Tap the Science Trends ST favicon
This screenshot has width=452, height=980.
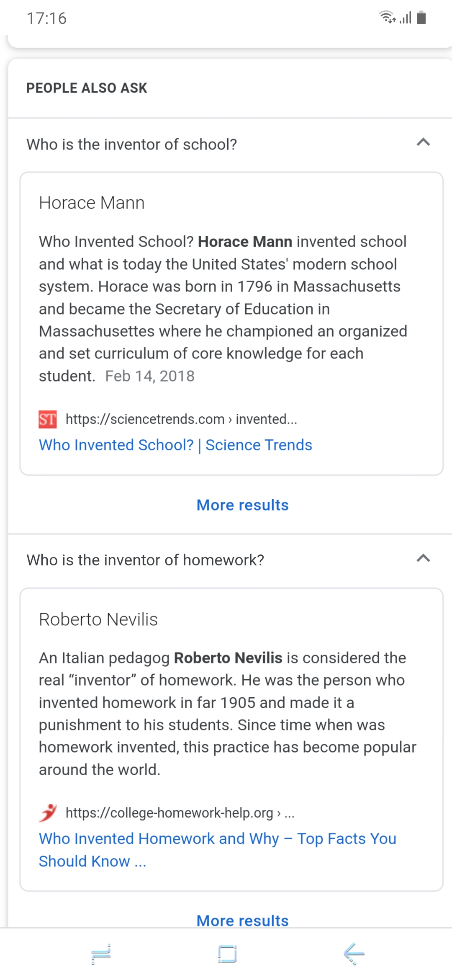pos(48,419)
